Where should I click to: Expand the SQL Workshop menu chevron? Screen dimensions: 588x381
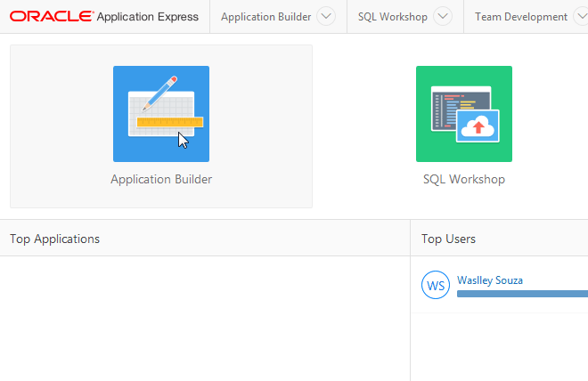[442, 17]
